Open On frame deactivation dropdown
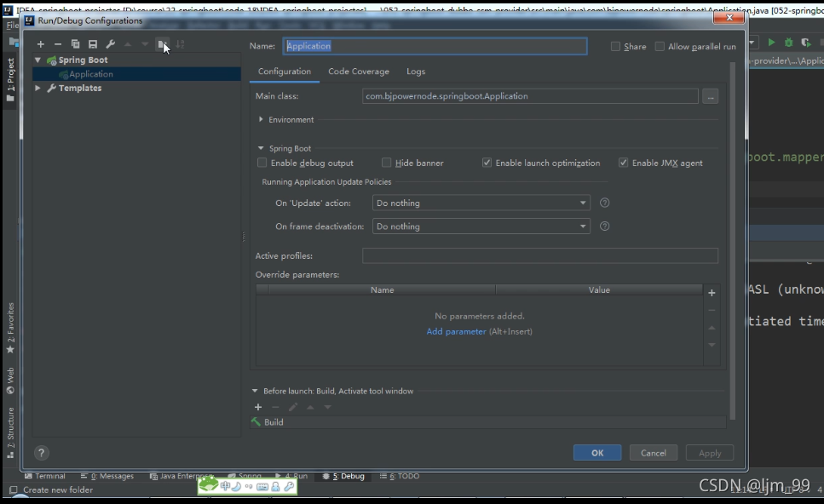Screen dimensions: 824x504 coord(481,226)
